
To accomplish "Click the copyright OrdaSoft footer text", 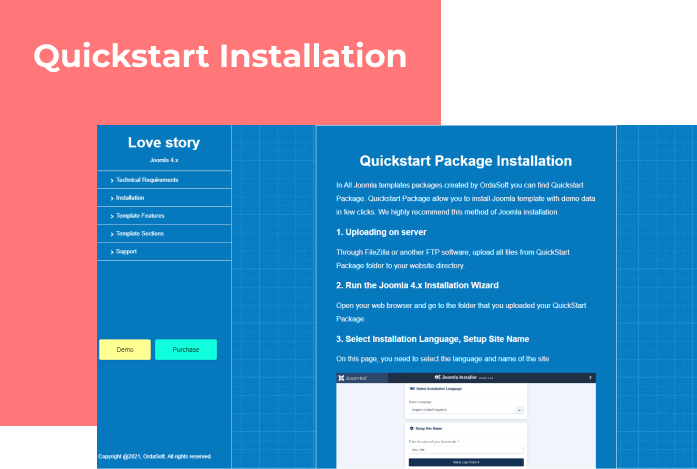I will [x=155, y=456].
